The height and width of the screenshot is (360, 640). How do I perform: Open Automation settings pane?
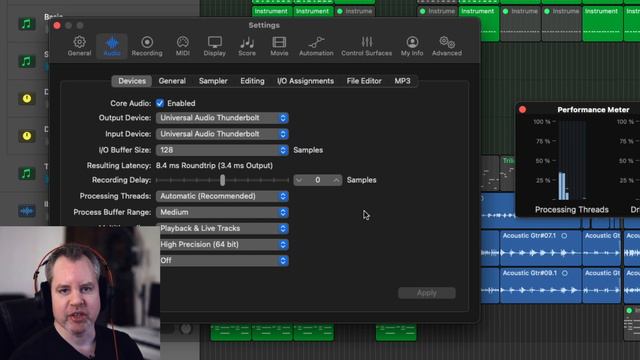pos(316,46)
